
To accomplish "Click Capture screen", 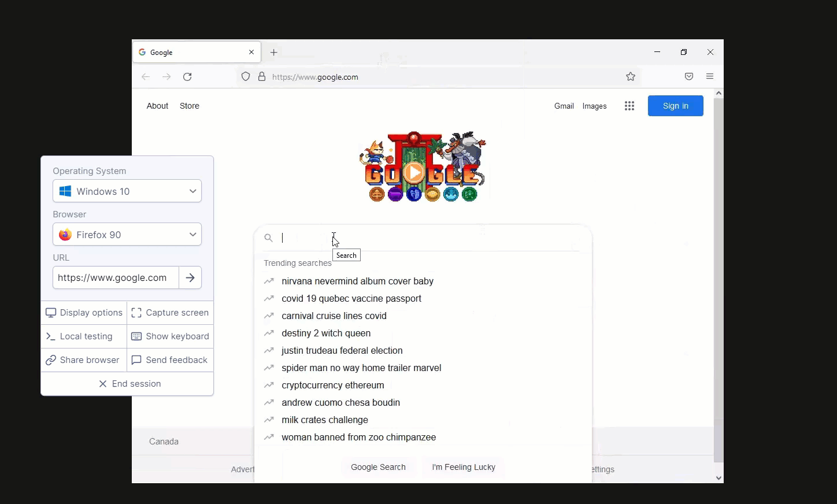I will coord(170,313).
